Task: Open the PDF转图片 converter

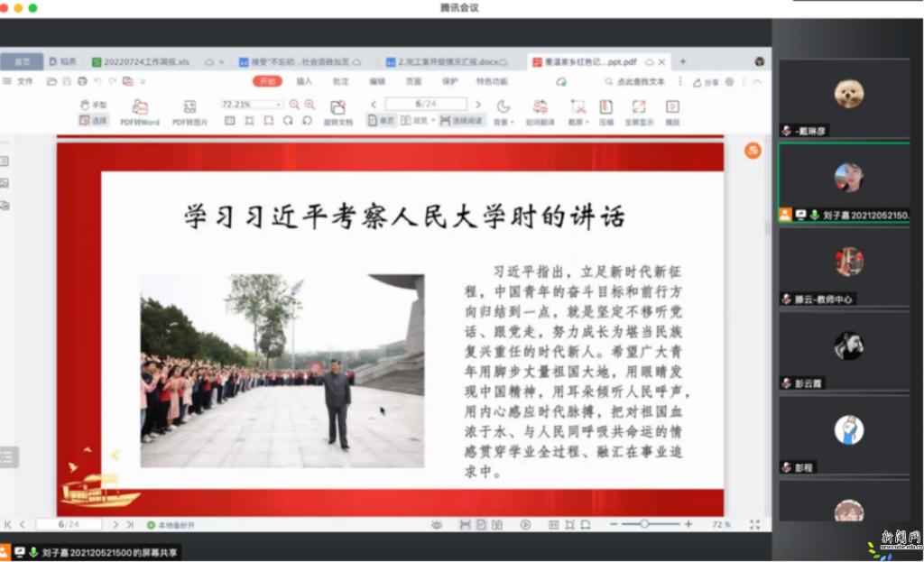Action: 189,113
